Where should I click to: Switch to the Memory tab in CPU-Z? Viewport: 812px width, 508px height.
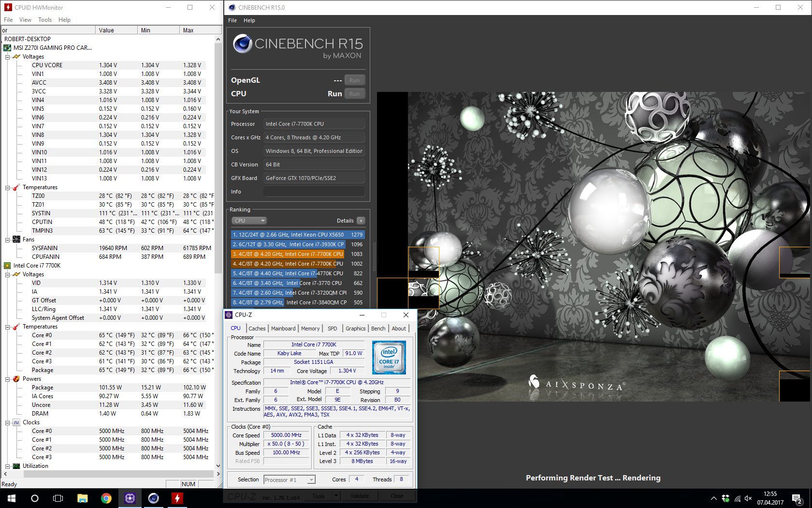[310, 329]
